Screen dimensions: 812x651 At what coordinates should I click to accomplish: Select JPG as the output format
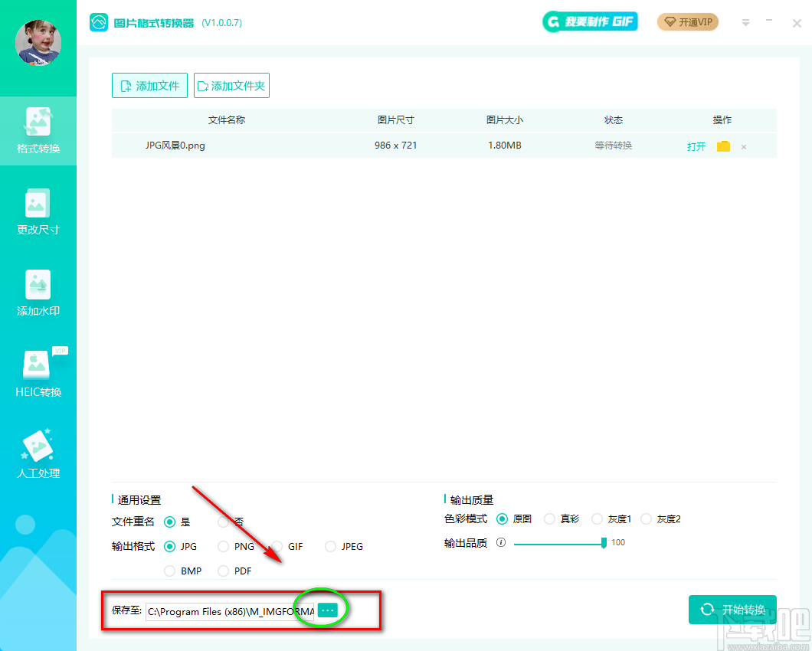[x=169, y=546]
